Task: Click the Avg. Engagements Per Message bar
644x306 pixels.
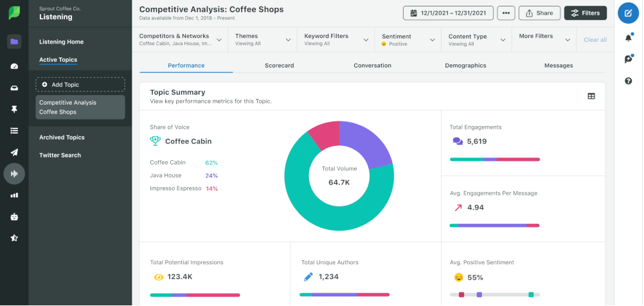Action: 494,226
